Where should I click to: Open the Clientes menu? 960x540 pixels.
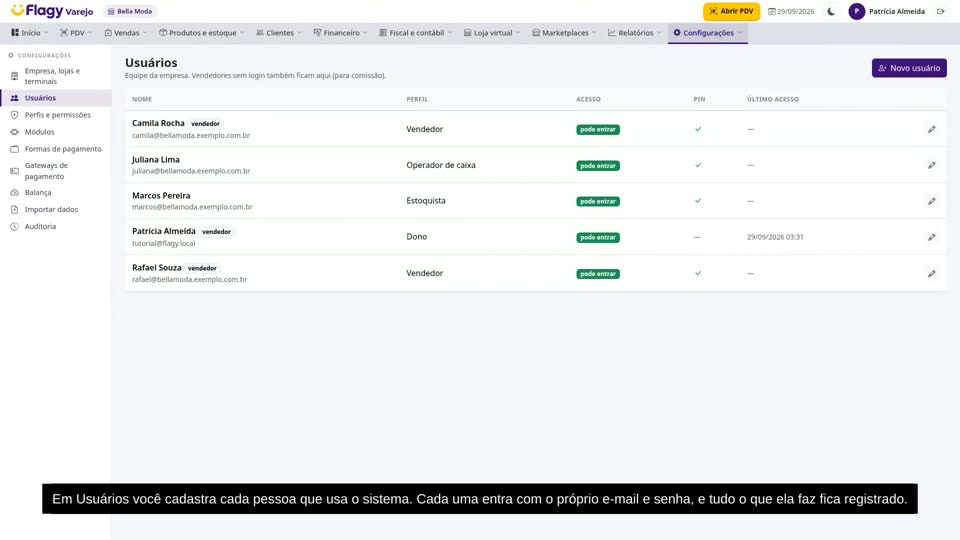pos(279,33)
